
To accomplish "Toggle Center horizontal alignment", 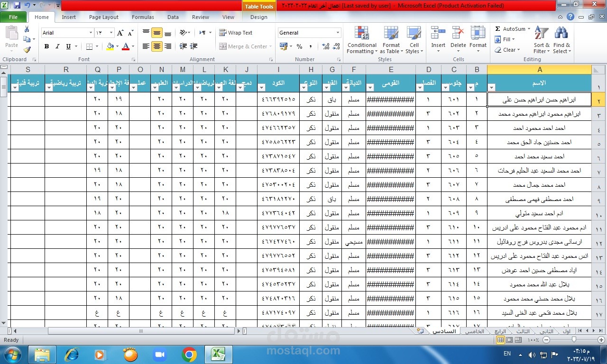I will (156, 46).
